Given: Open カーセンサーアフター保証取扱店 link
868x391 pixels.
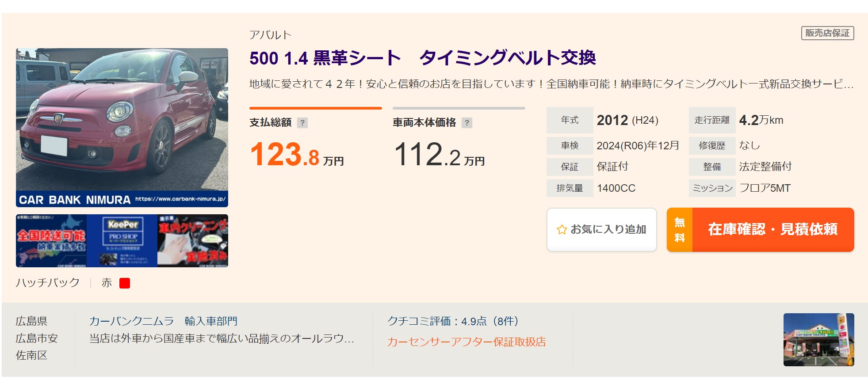Looking at the screenshot, I should pyautogui.click(x=467, y=342).
